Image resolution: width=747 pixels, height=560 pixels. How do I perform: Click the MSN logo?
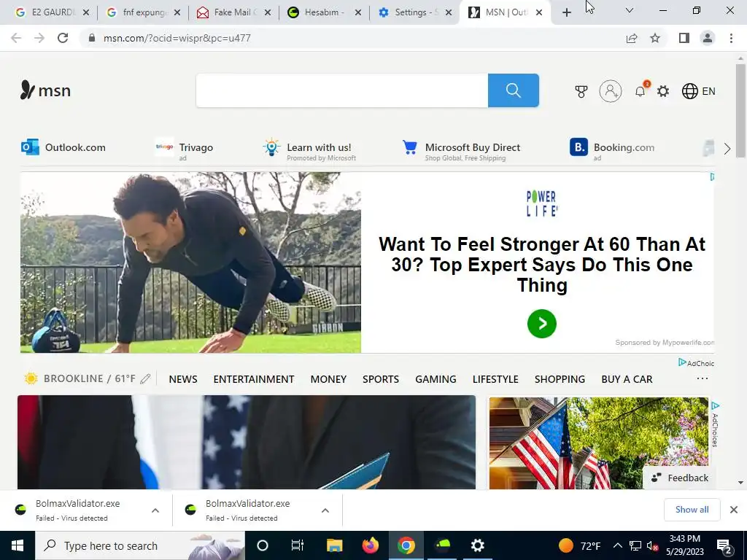[x=45, y=90]
